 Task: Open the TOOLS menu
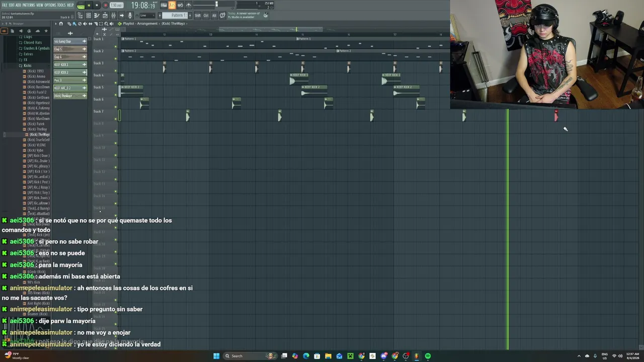(61, 5)
